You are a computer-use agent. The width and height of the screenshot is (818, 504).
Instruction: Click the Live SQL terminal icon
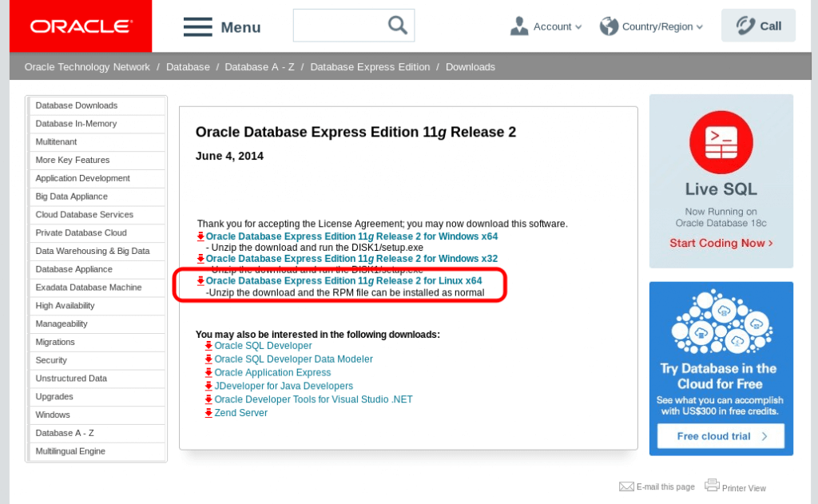tap(721, 142)
